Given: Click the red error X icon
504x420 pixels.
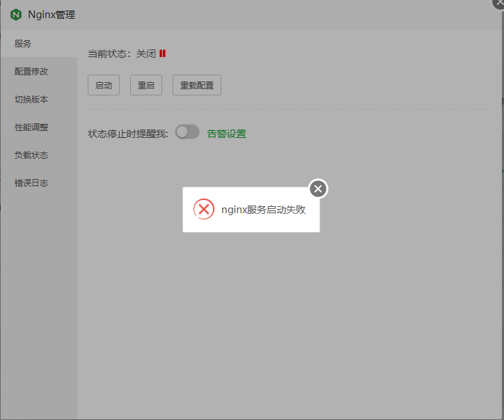Looking at the screenshot, I should (x=204, y=209).
